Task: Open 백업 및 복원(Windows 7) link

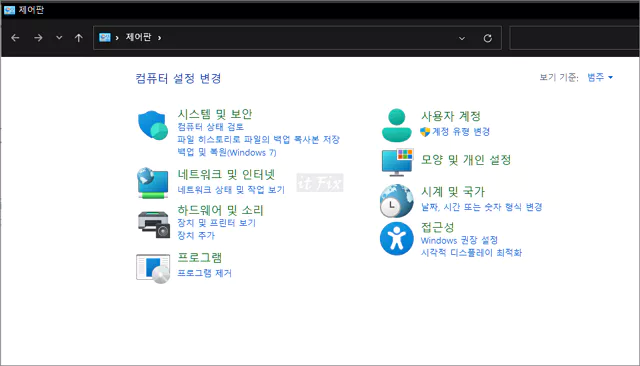Action: [x=227, y=153]
